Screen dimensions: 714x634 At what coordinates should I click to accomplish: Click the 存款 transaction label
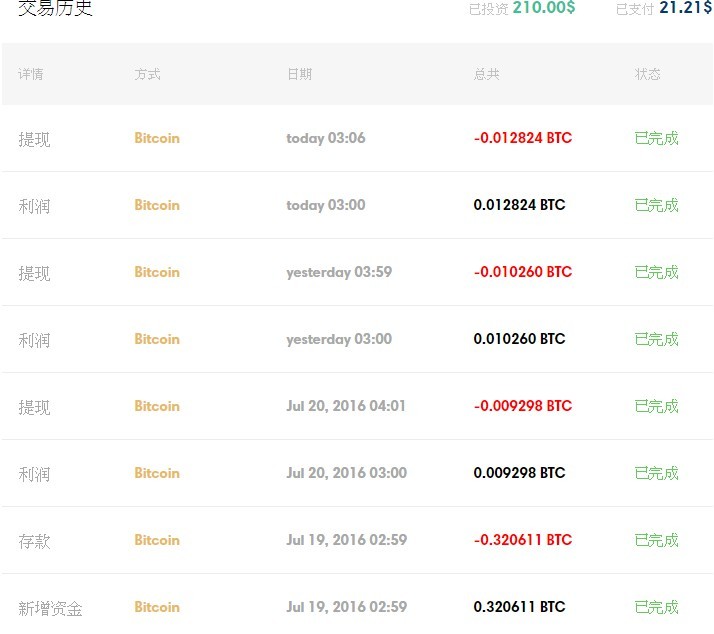34,541
